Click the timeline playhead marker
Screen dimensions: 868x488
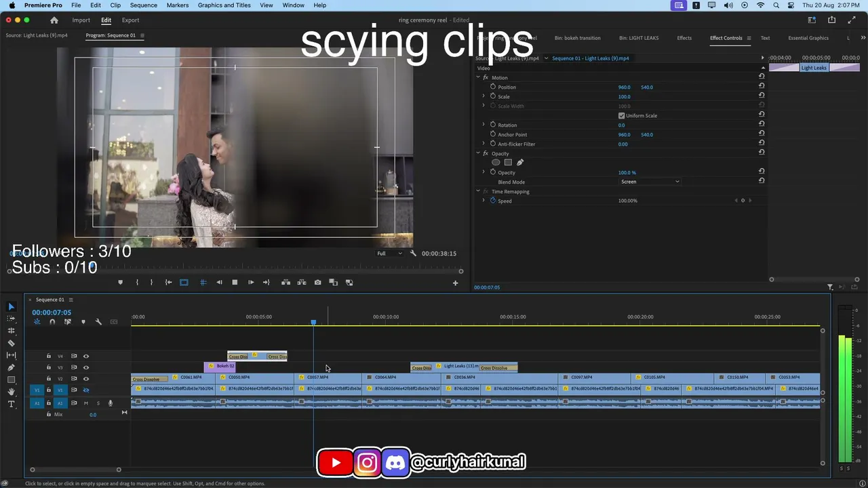(x=313, y=322)
